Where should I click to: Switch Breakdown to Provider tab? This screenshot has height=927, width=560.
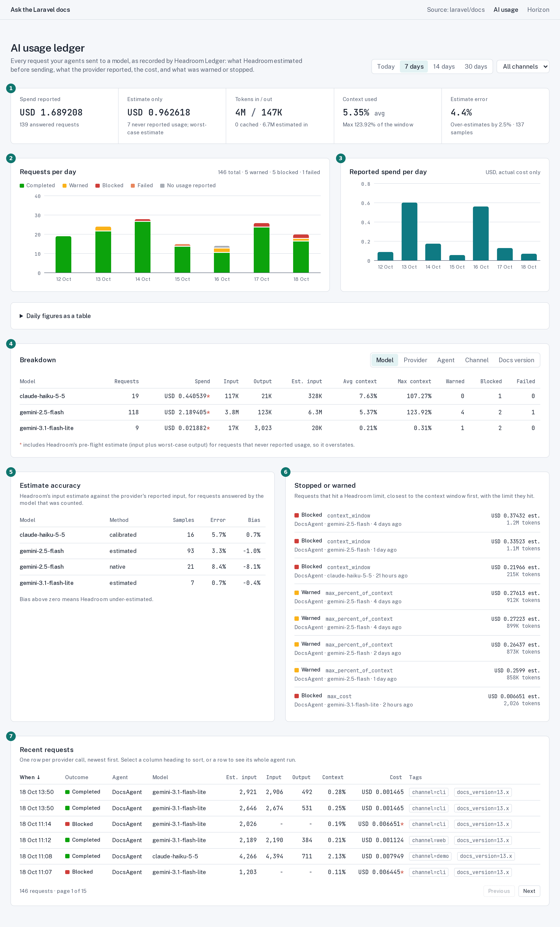coord(415,360)
